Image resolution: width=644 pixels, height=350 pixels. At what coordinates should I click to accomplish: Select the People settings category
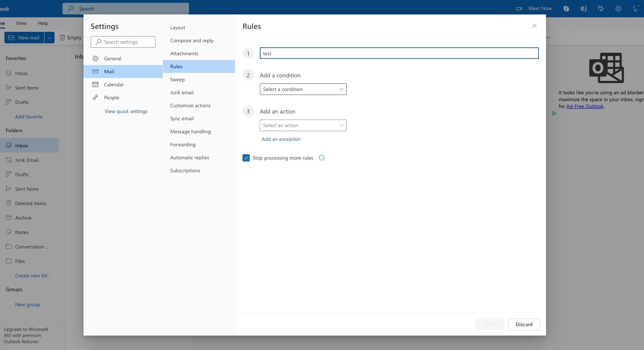(111, 98)
